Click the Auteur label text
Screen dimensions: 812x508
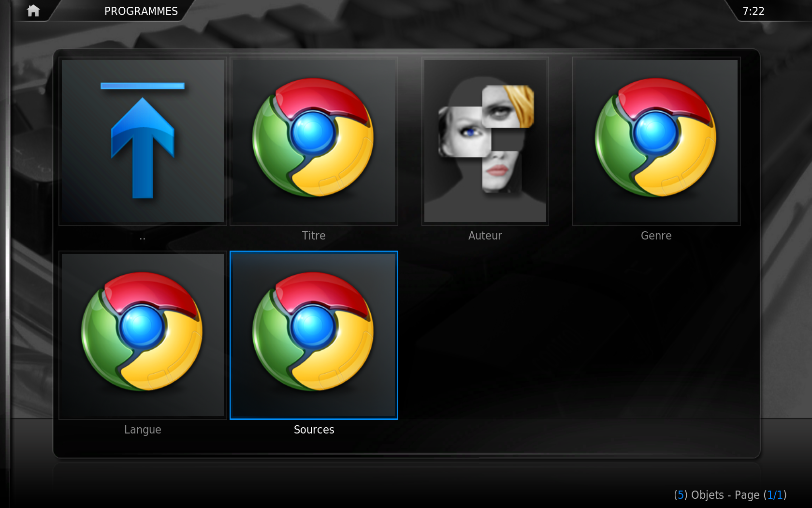485,236
